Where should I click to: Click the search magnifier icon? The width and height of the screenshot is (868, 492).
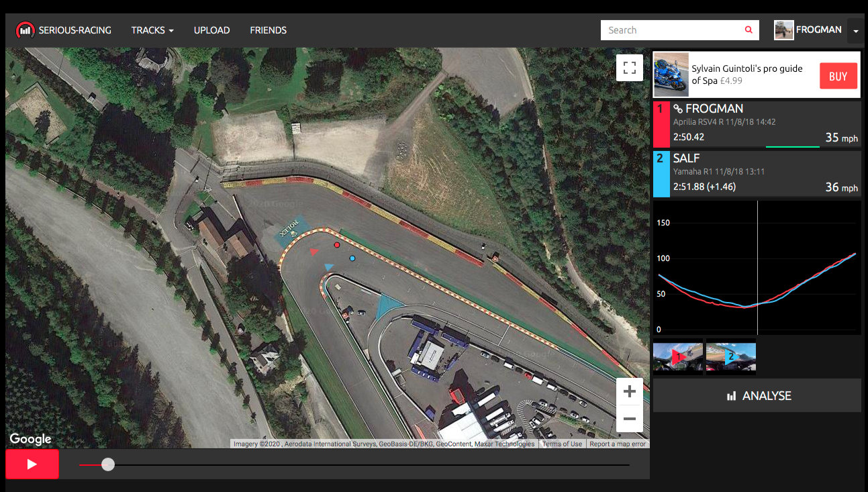(x=749, y=30)
